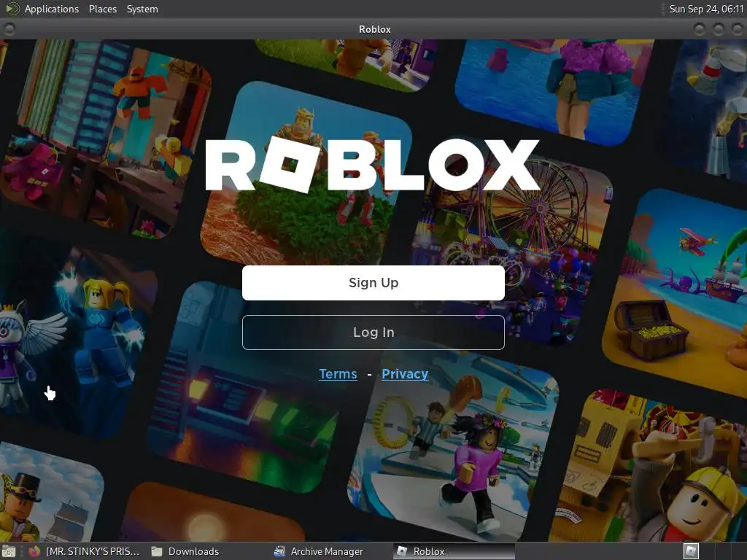Click the show desktop icon in taskbar

9,551
